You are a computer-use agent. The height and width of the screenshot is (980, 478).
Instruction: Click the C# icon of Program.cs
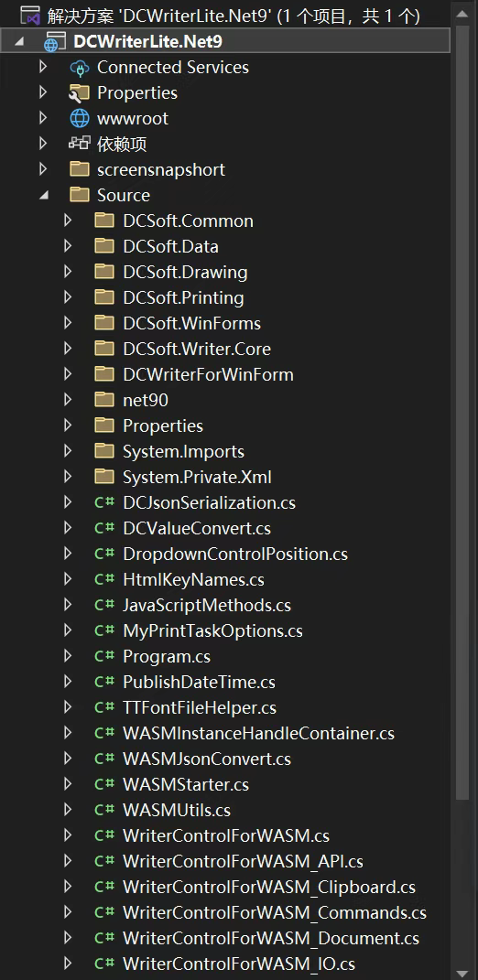click(104, 656)
